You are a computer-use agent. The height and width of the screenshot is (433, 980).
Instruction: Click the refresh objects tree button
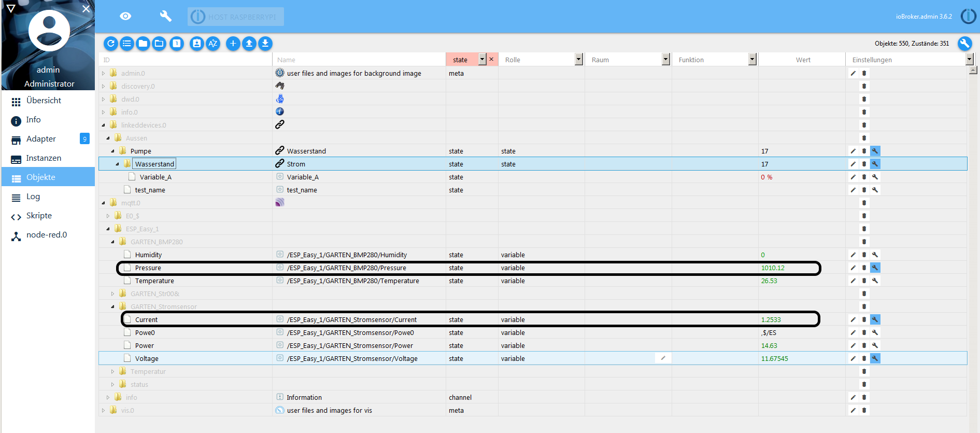(x=110, y=44)
